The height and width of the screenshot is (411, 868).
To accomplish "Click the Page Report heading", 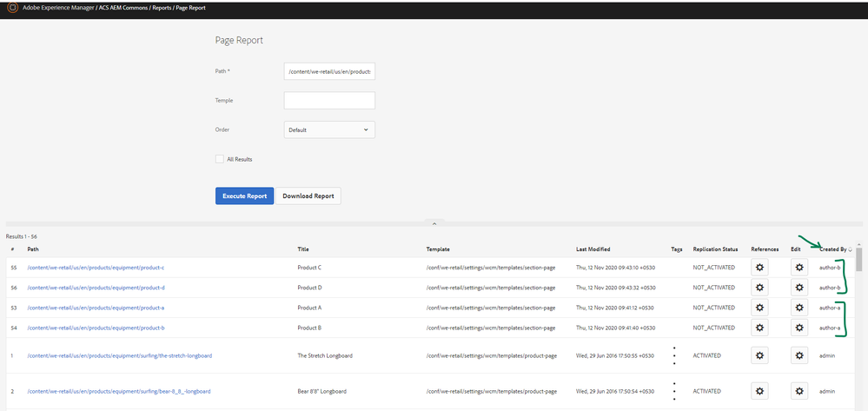I will 239,41.
